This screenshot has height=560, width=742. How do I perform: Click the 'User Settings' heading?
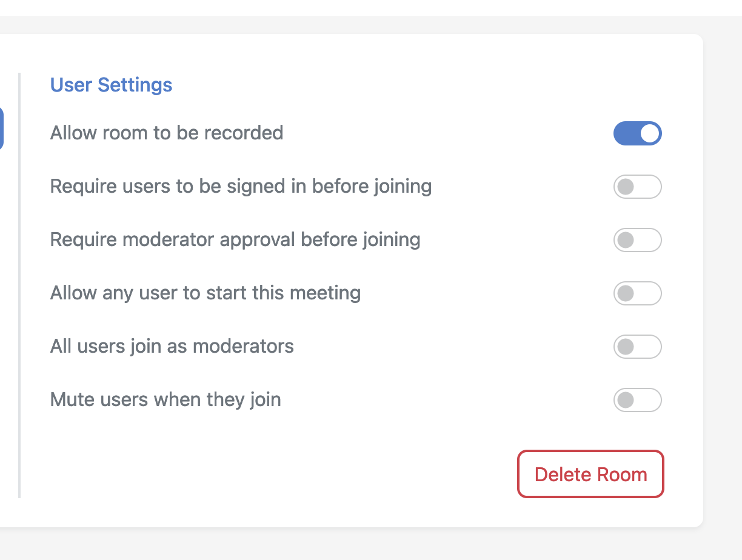(111, 85)
